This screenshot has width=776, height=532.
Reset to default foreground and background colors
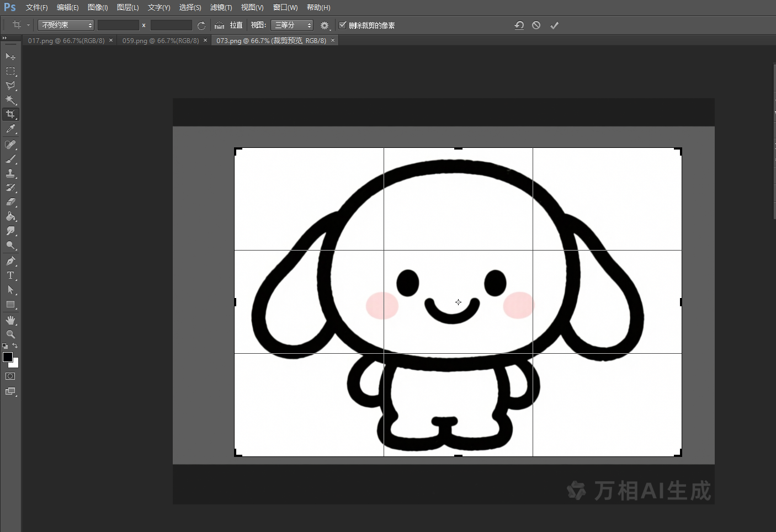tap(5, 346)
